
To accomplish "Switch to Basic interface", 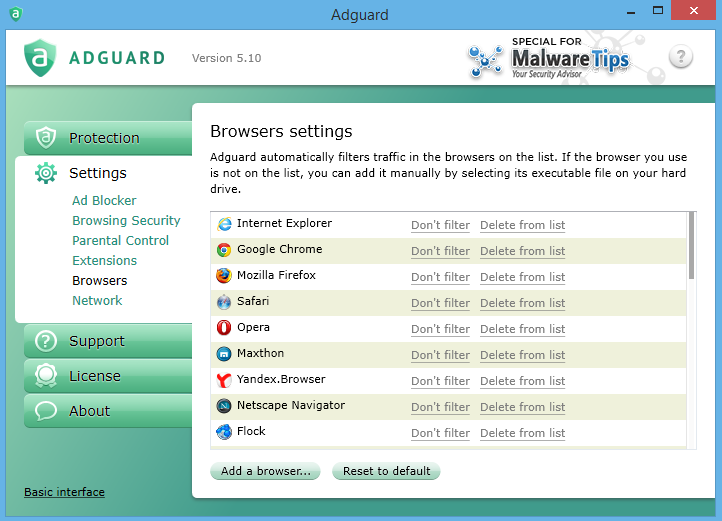I will tap(64, 492).
